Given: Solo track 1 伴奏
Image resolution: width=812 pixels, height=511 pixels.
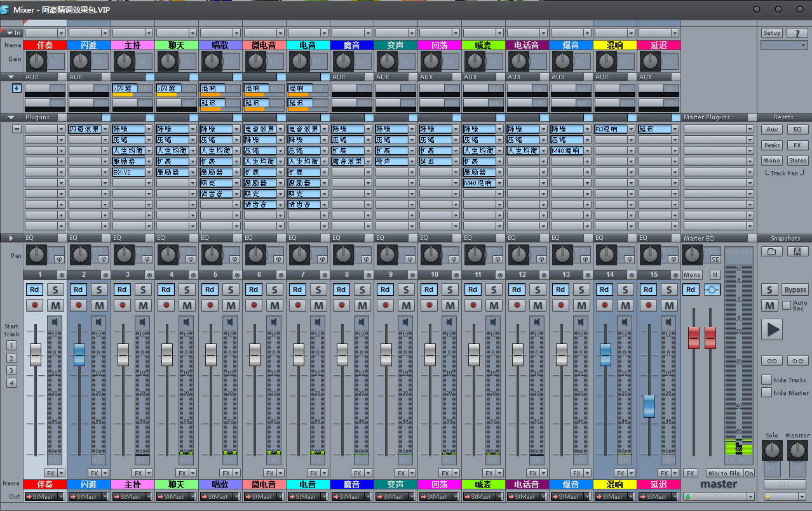Looking at the screenshot, I should [55, 289].
